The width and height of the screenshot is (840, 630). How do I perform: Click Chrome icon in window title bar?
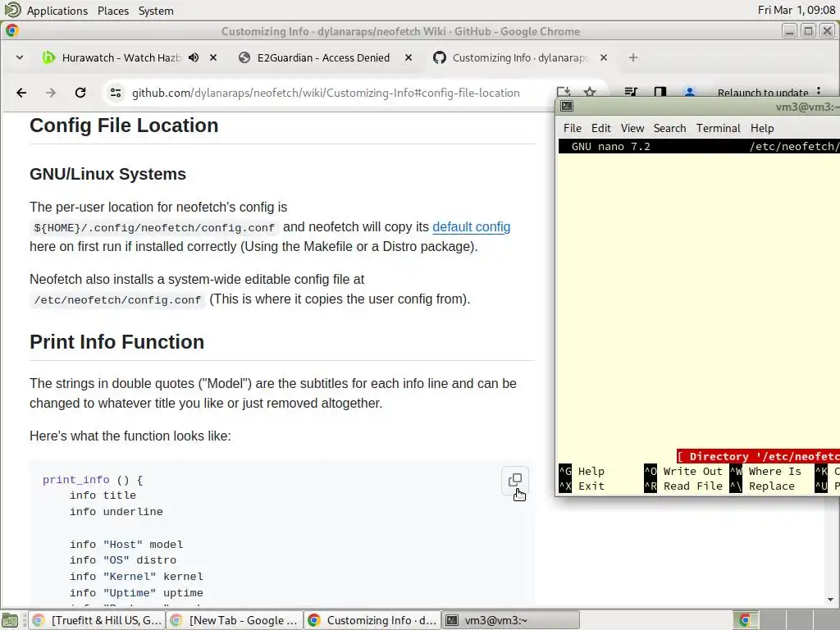coord(11,30)
